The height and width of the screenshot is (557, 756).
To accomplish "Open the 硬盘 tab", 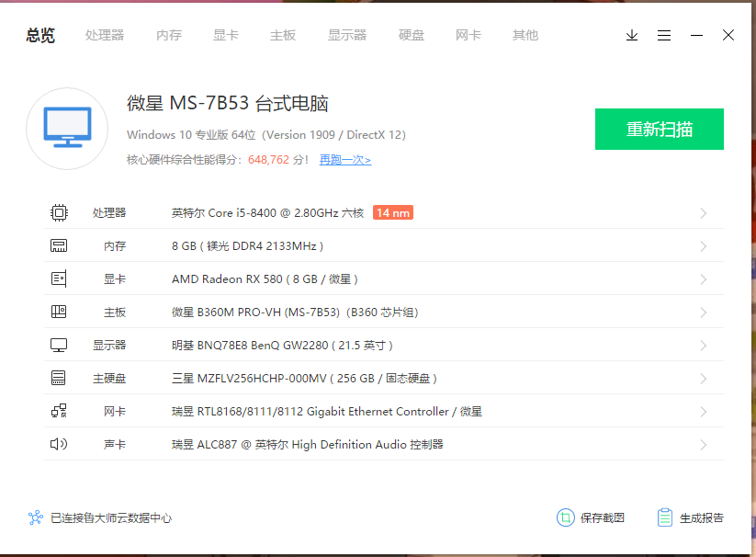I will (412, 35).
